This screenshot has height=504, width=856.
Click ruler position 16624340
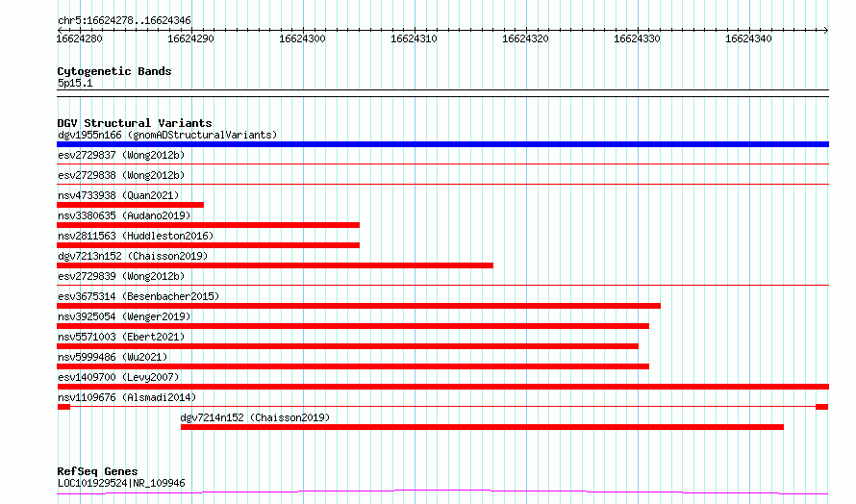(x=748, y=38)
